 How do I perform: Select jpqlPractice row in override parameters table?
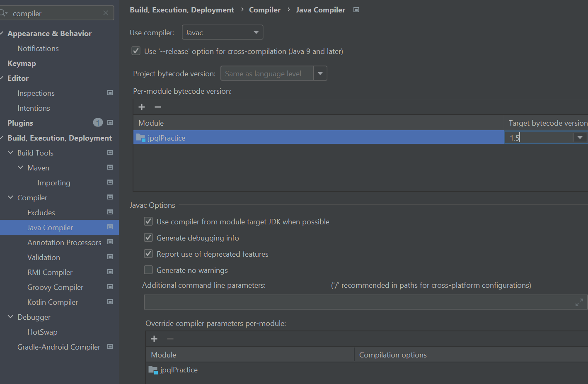[x=367, y=369]
